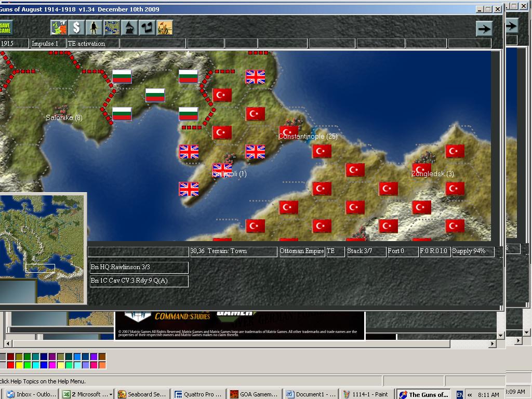This screenshot has height=399, width=532.
Task: Switch to The Guns of... taskbar button
Action: click(x=423, y=394)
